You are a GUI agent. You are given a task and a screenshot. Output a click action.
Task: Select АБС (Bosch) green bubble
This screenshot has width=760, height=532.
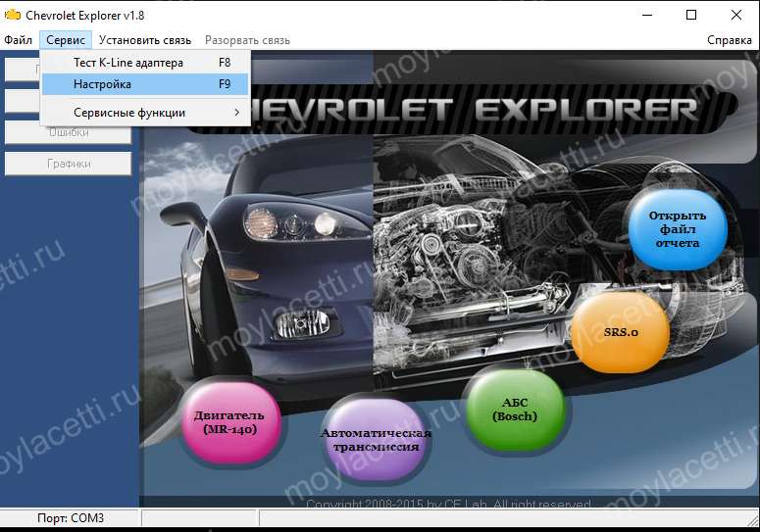pos(515,410)
